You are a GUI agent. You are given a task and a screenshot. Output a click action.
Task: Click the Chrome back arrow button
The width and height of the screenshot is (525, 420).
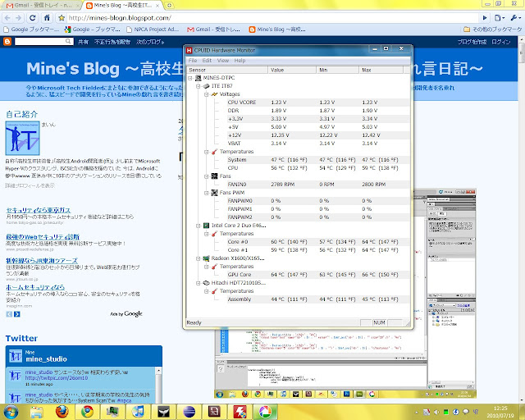tap(7, 18)
